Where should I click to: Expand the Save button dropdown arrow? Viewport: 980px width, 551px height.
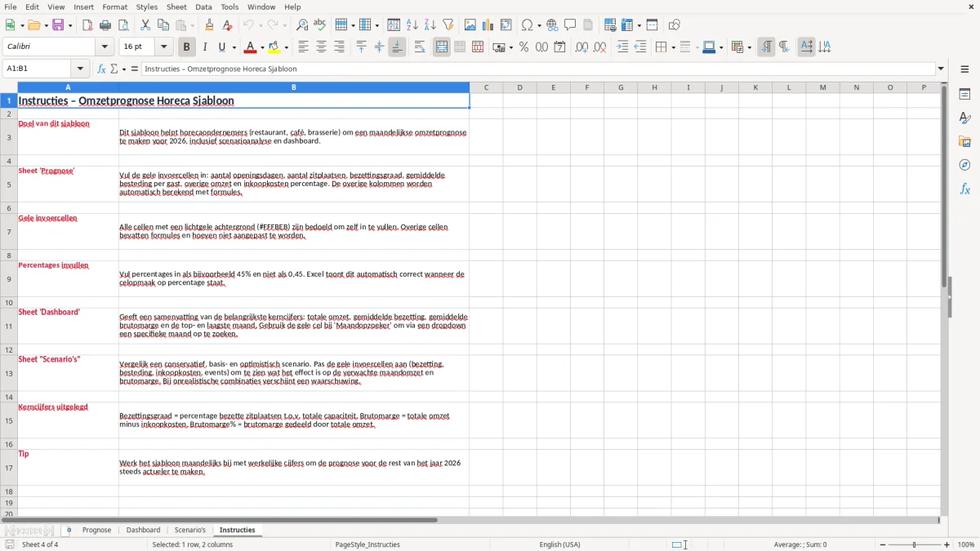pos(69,25)
